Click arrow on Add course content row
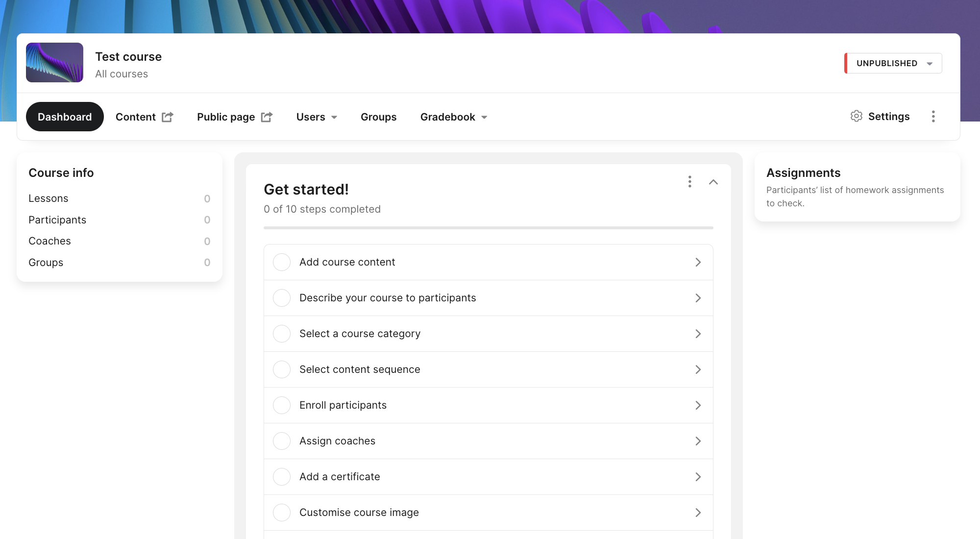Viewport: 980px width, 539px height. click(698, 262)
